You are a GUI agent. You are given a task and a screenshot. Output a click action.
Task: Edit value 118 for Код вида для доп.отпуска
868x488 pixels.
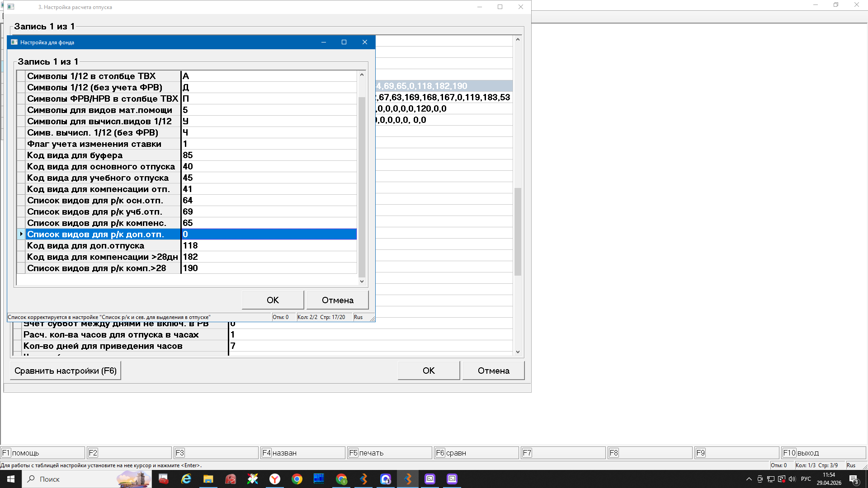pyautogui.click(x=269, y=246)
